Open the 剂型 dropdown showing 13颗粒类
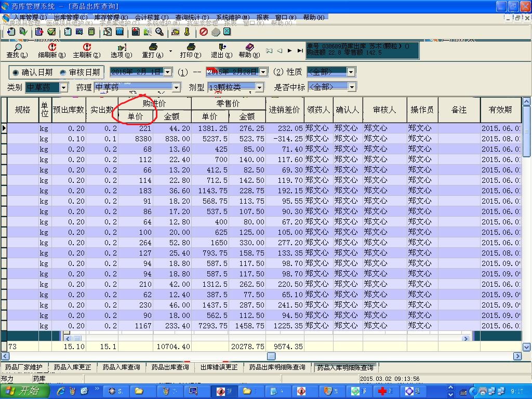532x399 pixels. (x=259, y=87)
